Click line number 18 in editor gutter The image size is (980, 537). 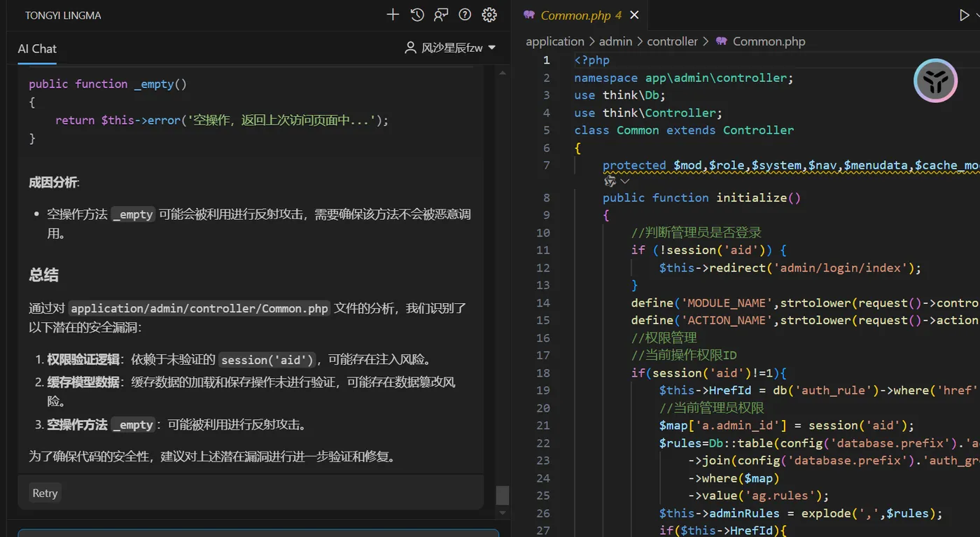(543, 372)
